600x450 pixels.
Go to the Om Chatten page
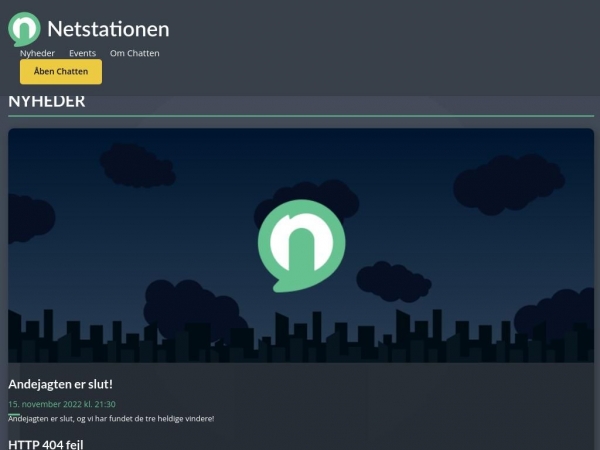(x=135, y=53)
